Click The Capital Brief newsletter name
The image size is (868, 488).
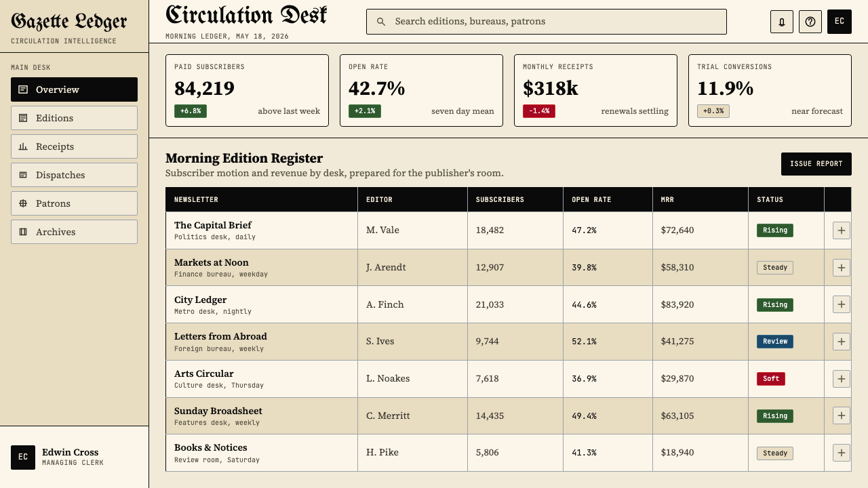tap(213, 225)
